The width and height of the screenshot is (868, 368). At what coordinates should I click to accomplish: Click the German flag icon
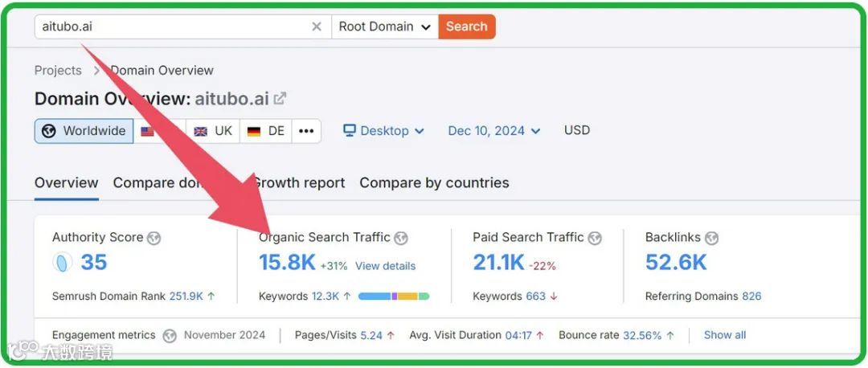tap(254, 132)
